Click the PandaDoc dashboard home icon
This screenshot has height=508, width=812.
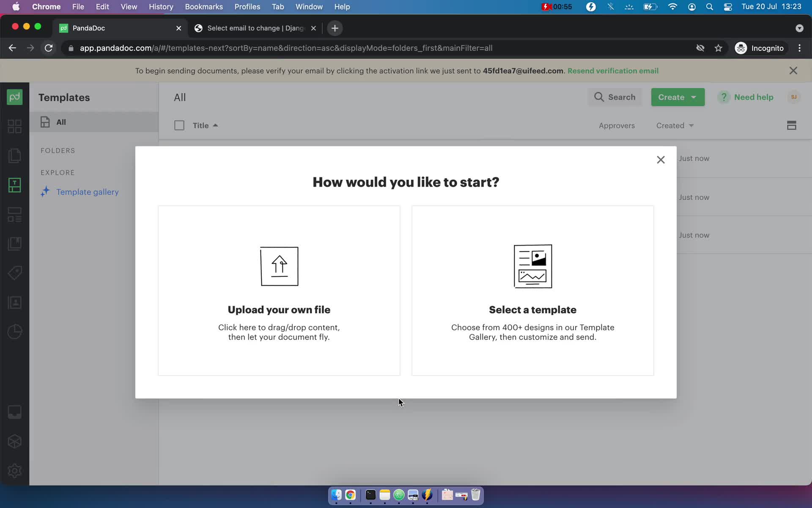[15, 97]
